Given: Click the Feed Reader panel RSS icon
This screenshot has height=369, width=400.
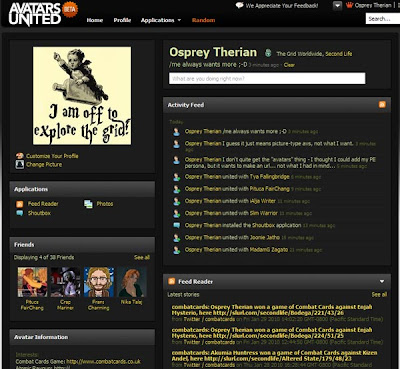Looking at the screenshot, I should 172,281.
